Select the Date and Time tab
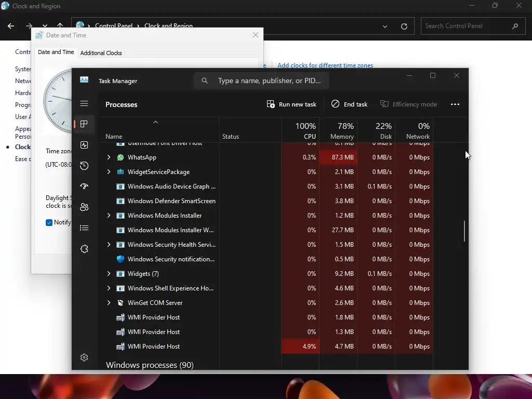The width and height of the screenshot is (532, 399). point(56,52)
